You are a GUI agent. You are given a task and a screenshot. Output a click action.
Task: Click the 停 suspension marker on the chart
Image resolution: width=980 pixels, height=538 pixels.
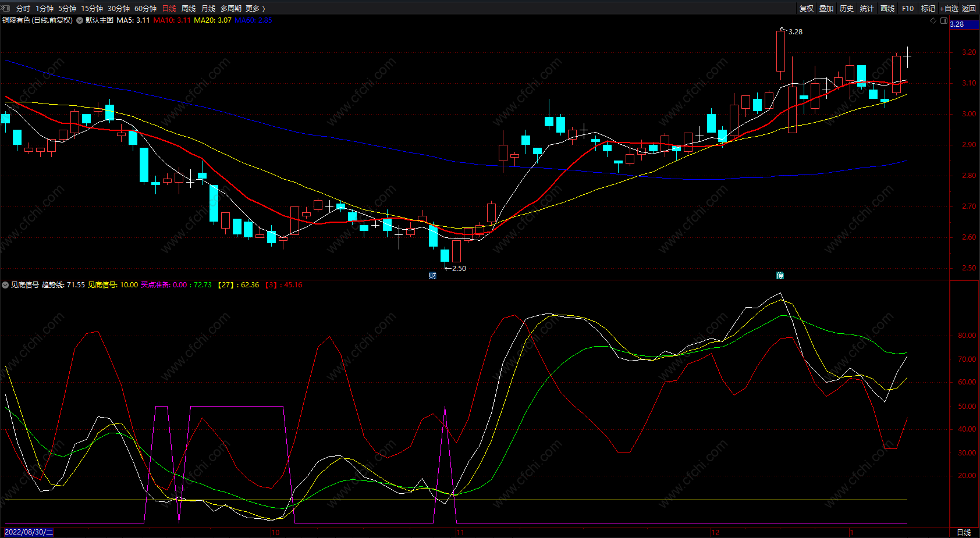(780, 275)
